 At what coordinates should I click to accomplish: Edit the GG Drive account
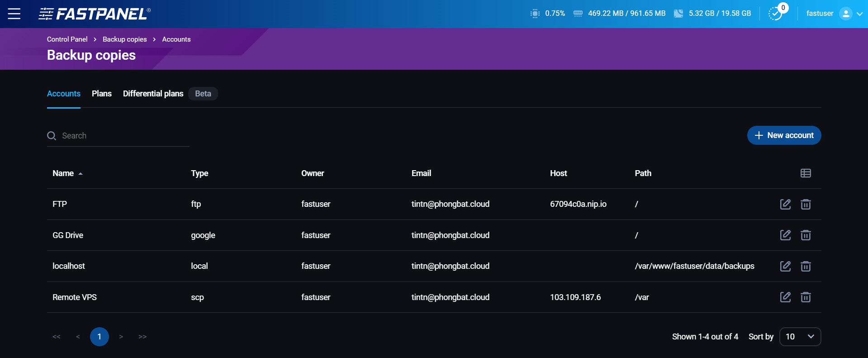click(x=785, y=235)
